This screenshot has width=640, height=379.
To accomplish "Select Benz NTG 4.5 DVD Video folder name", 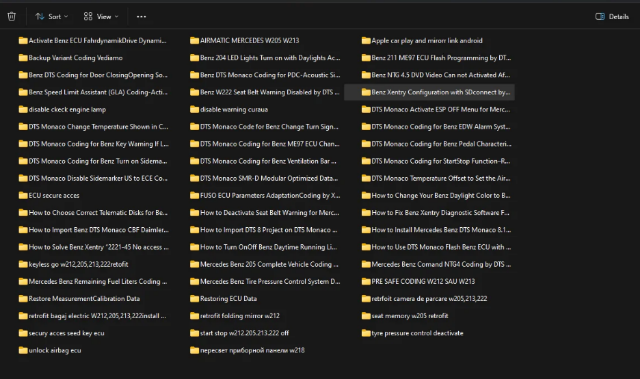I will pos(441,75).
